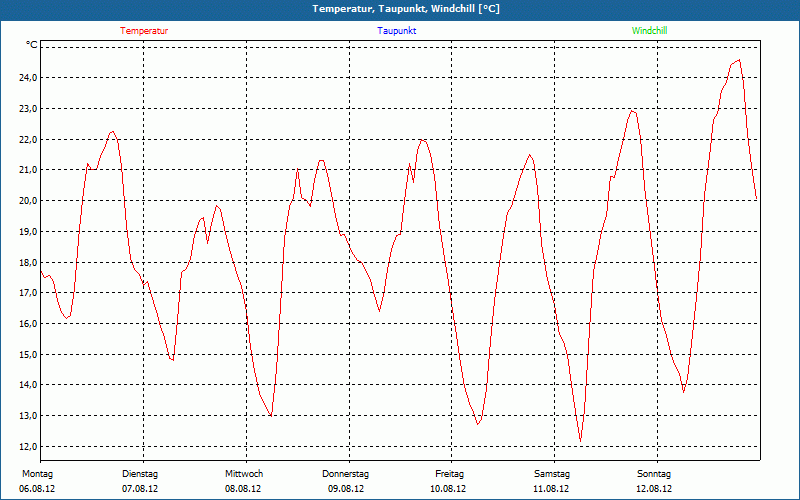Click the date 12.08.12
The image size is (800, 500).
coord(654,489)
